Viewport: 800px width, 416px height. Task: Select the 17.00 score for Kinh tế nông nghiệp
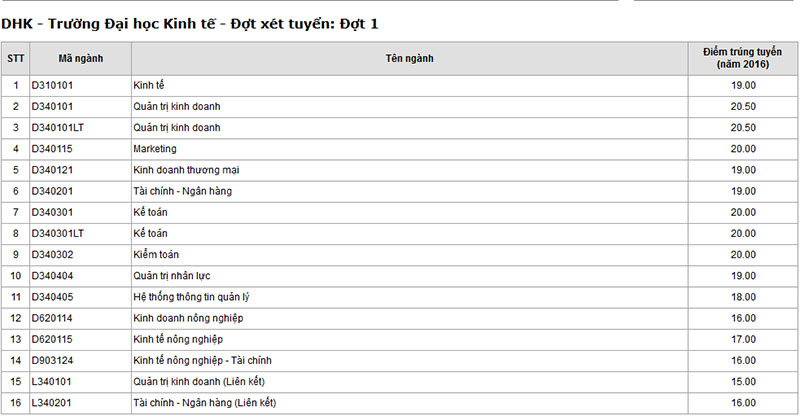742,339
